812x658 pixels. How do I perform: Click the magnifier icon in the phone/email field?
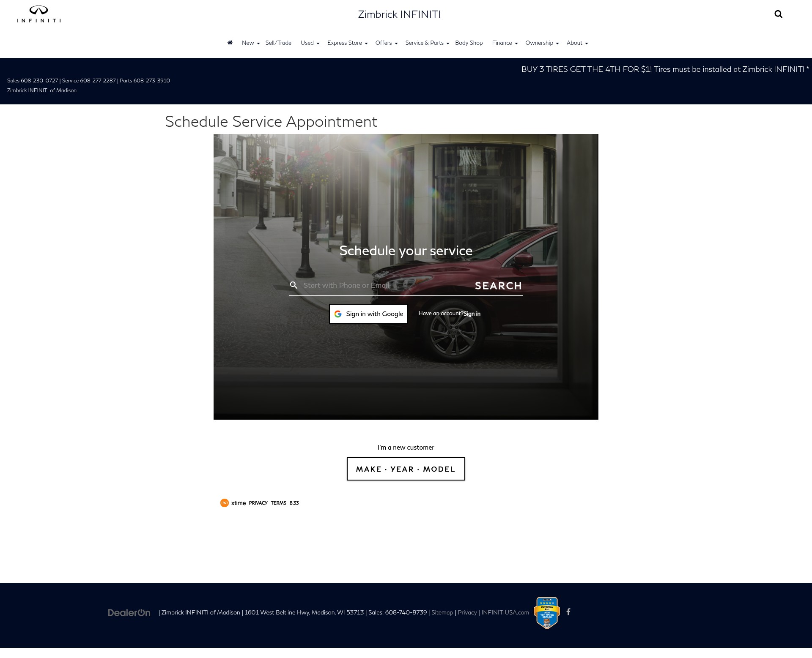pos(294,285)
